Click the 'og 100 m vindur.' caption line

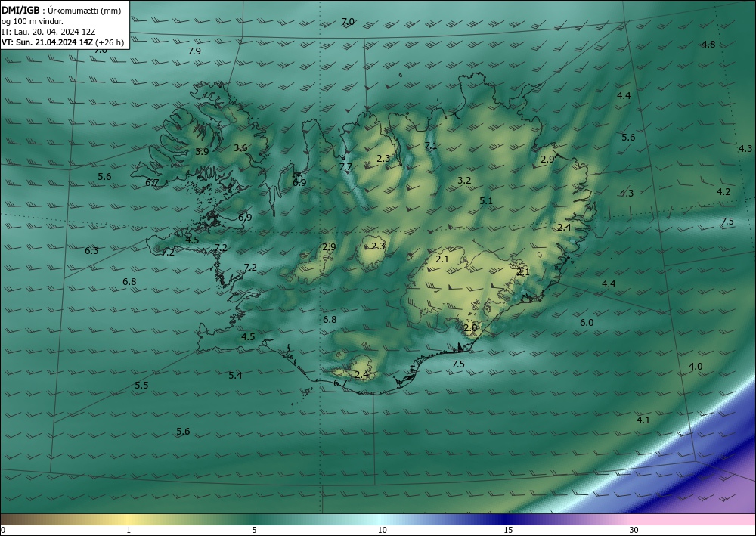click(x=33, y=21)
